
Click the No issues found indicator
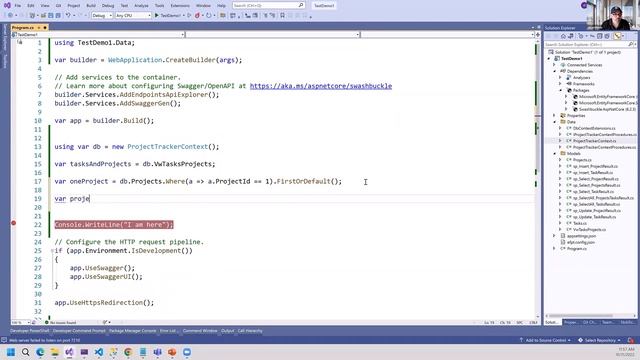tap(60, 322)
